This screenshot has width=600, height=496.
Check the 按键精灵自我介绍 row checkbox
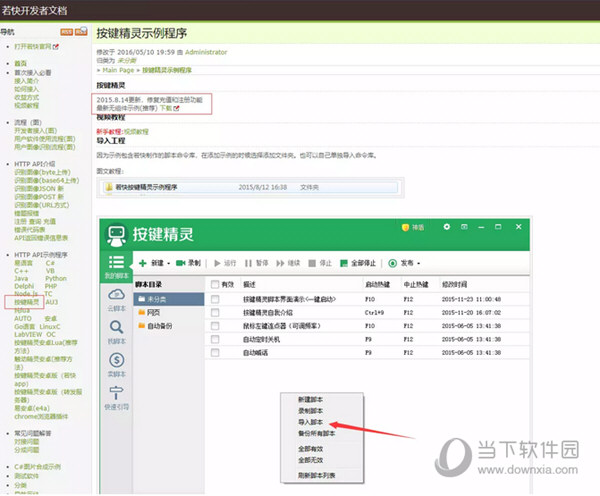tap(215, 313)
